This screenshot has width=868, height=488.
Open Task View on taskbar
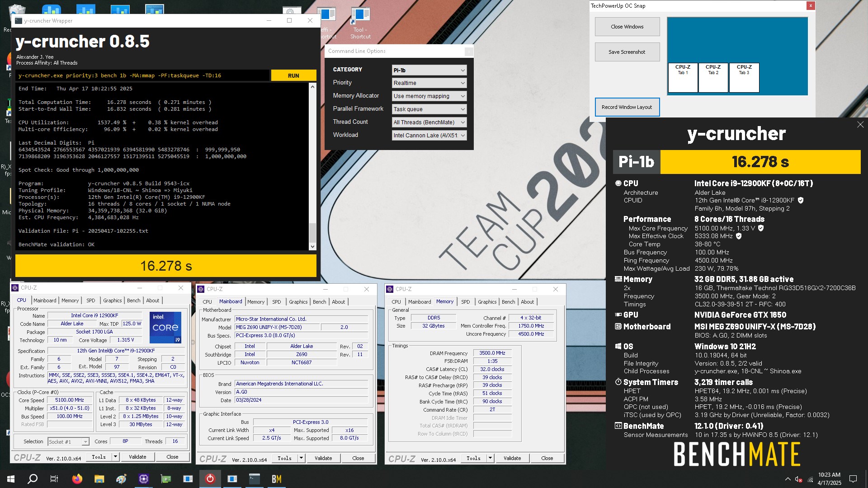pos(54,479)
